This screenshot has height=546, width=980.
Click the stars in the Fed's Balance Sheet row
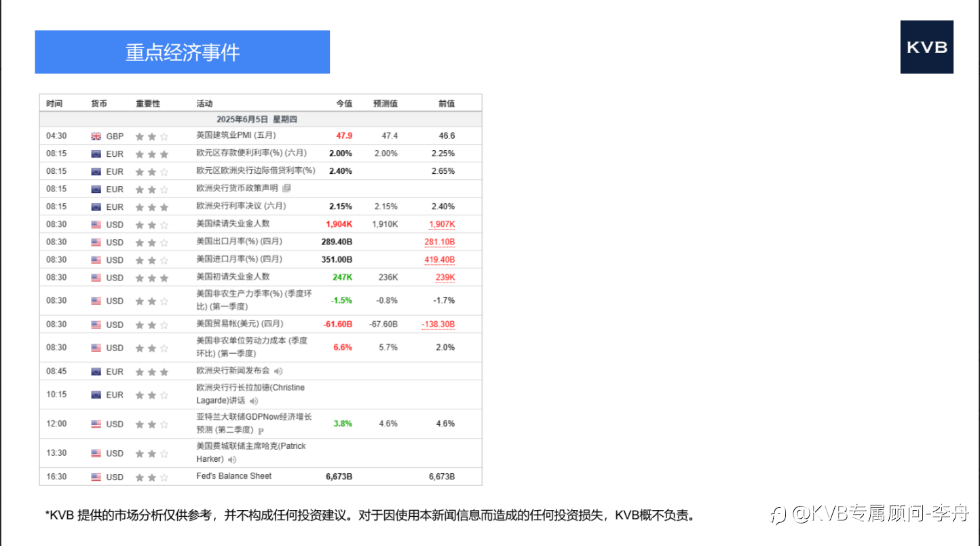click(x=151, y=477)
